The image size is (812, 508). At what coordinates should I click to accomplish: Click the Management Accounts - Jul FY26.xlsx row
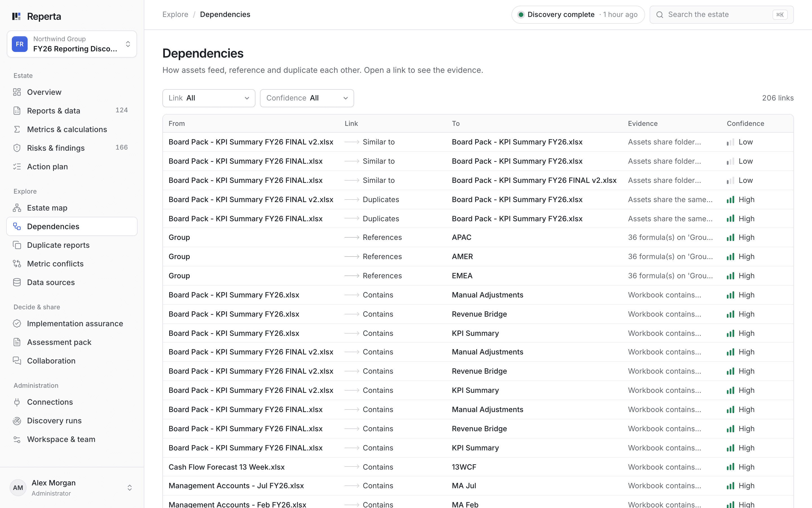coord(478,486)
